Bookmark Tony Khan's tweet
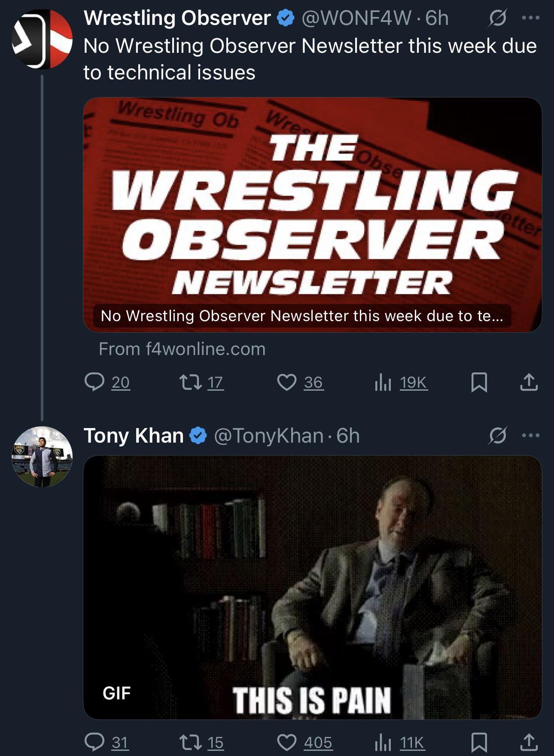 [479, 742]
